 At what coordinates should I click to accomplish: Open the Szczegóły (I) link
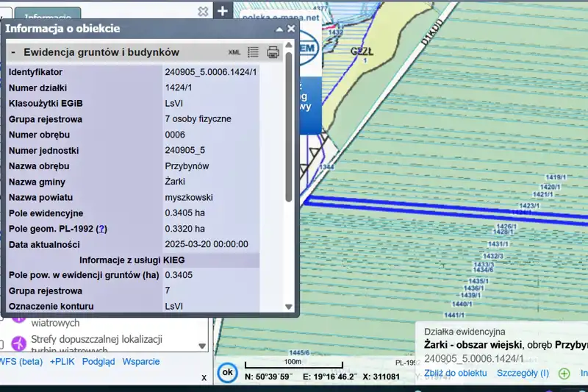point(523,373)
